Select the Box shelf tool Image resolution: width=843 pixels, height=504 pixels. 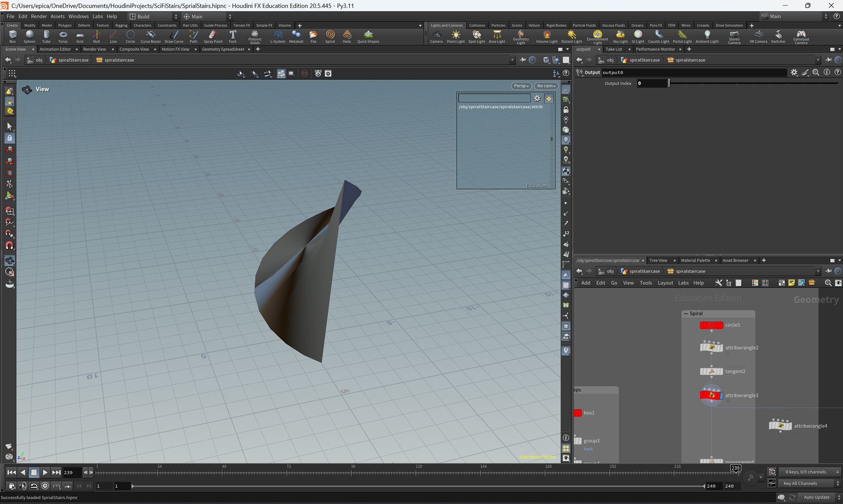(13, 36)
